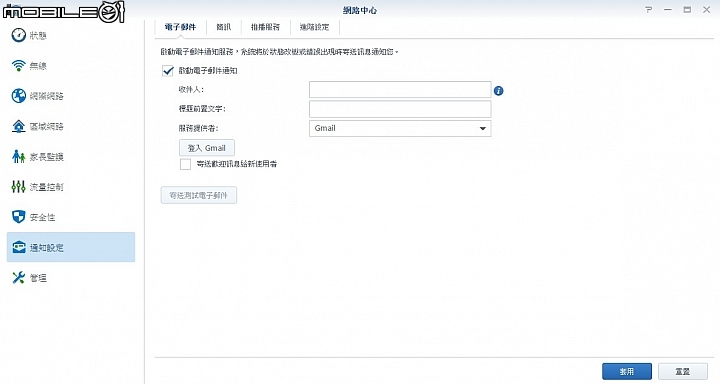
Task: Focus the 收件人 recipient input field
Action: tap(400, 90)
